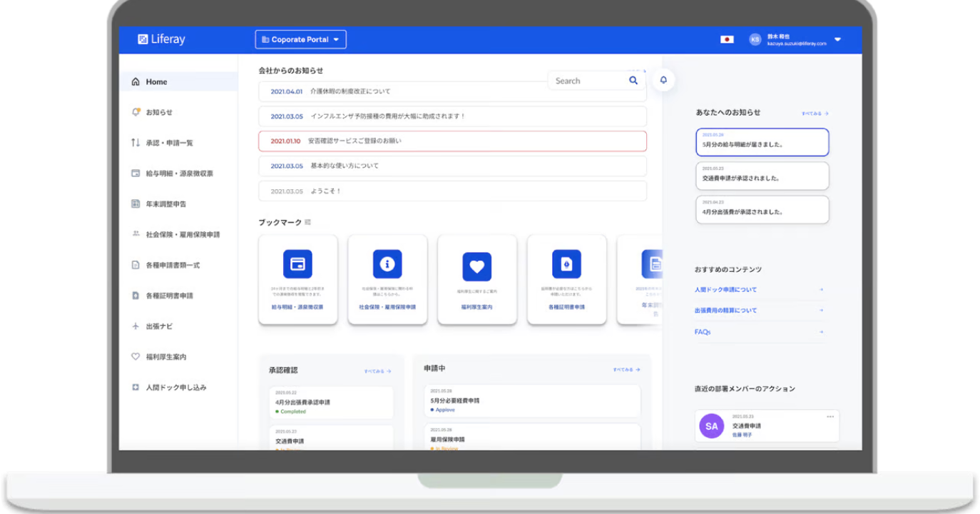
Task: Click the search magnifier icon
Action: click(x=633, y=81)
